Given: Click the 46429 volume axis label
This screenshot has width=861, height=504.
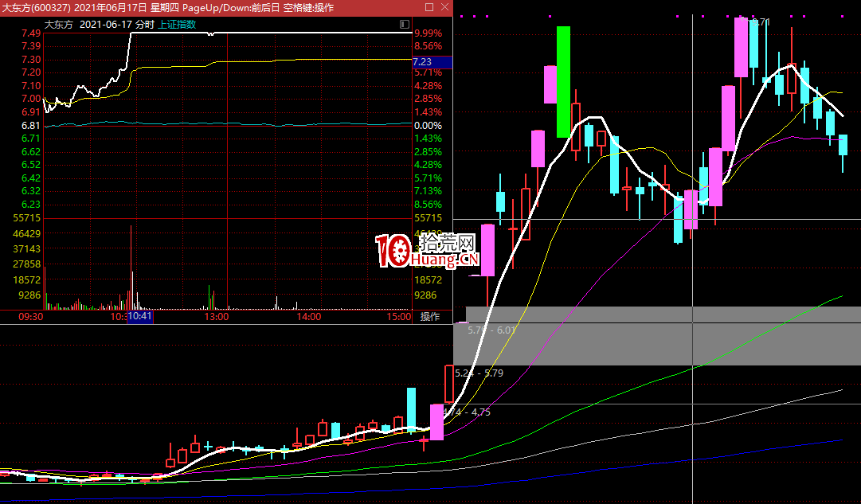Looking at the screenshot, I should [27, 233].
